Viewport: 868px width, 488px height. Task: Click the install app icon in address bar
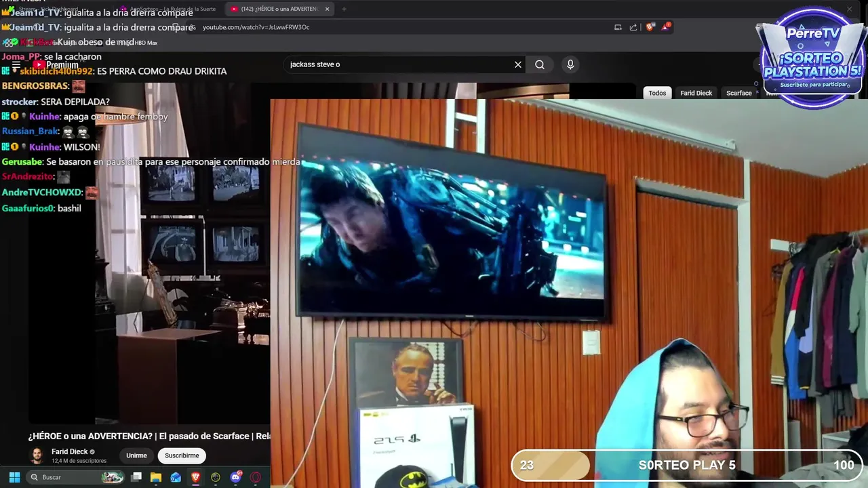(x=618, y=27)
